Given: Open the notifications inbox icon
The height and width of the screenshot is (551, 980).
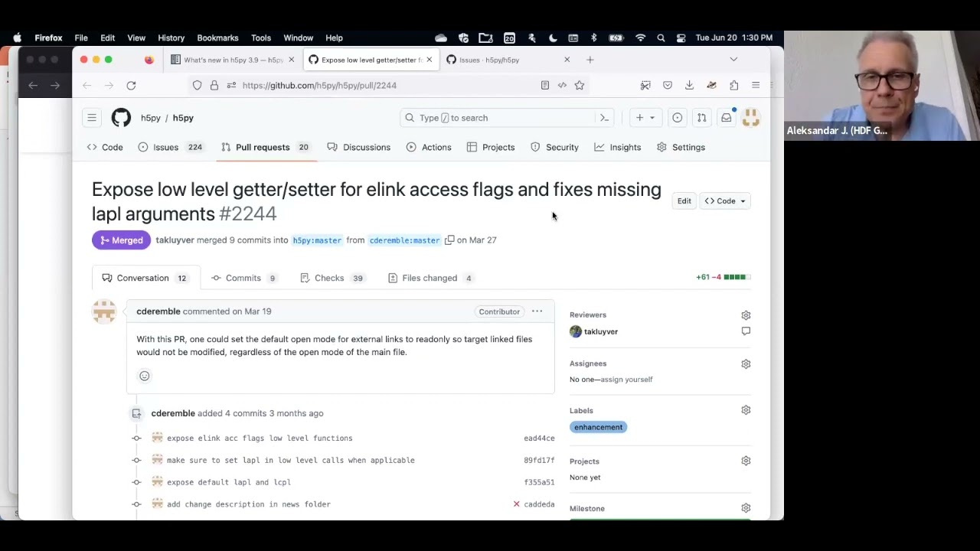Looking at the screenshot, I should [726, 118].
